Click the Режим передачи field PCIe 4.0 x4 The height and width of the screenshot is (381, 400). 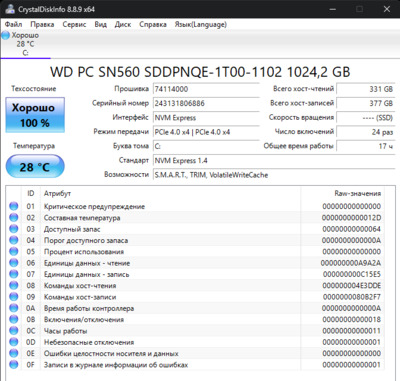click(x=206, y=132)
